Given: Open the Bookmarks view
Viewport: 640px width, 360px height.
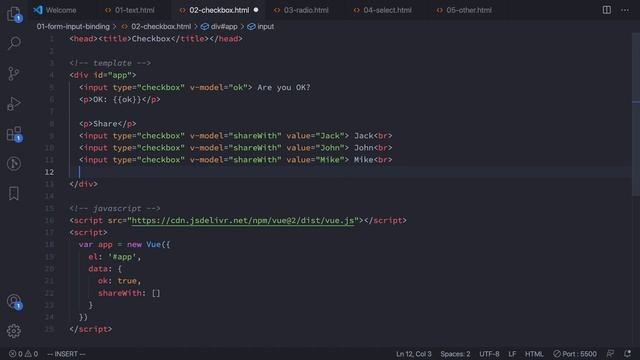Looking at the screenshot, I should (x=14, y=193).
